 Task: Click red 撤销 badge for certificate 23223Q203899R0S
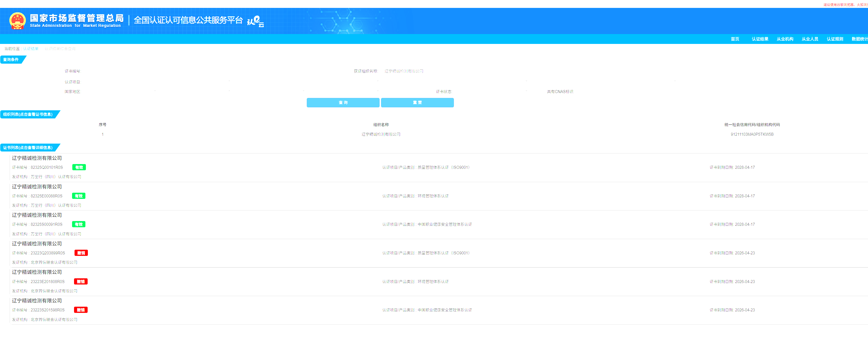(x=81, y=253)
